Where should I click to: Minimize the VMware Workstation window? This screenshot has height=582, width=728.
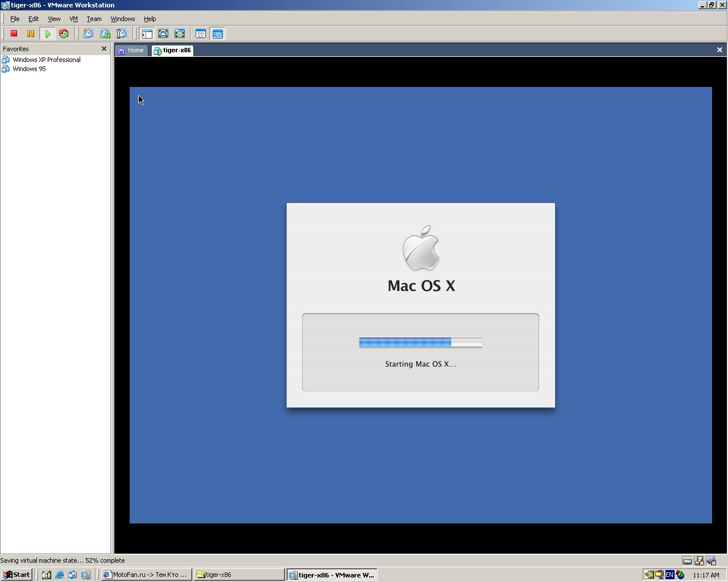click(702, 5)
